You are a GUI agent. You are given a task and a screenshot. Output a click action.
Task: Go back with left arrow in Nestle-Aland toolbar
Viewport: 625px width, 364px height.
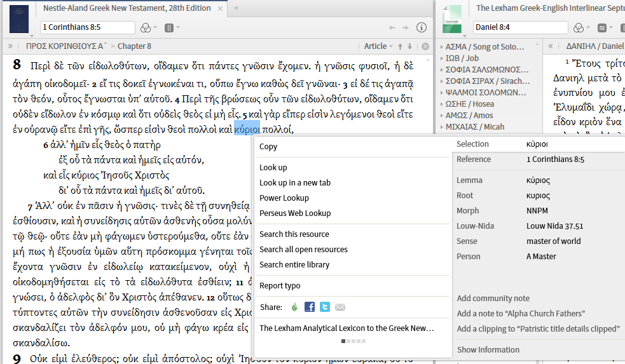(392, 27)
